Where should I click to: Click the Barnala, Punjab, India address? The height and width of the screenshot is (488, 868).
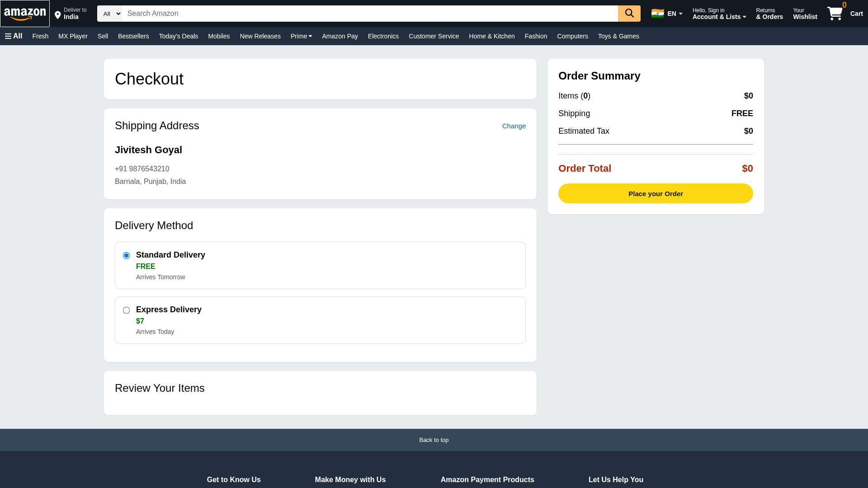(150, 182)
